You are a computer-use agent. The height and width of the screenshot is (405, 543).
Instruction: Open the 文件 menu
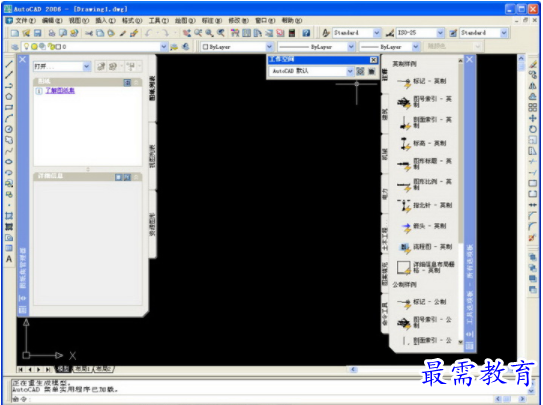pos(25,20)
